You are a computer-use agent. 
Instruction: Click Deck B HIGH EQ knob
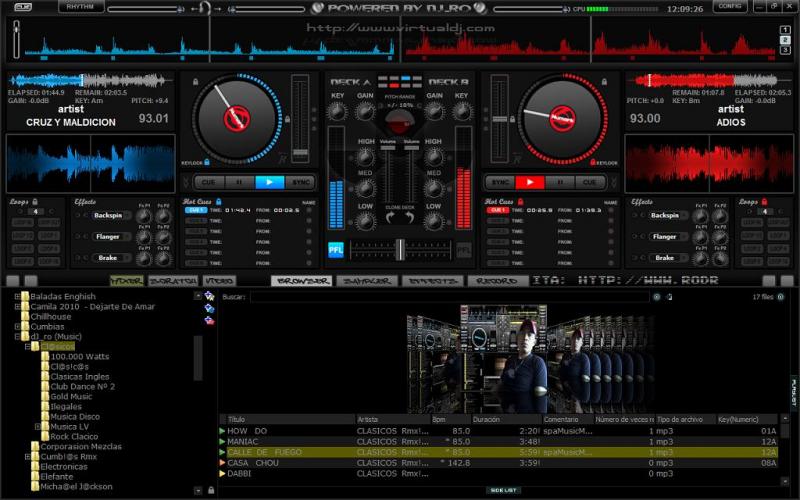434,157
